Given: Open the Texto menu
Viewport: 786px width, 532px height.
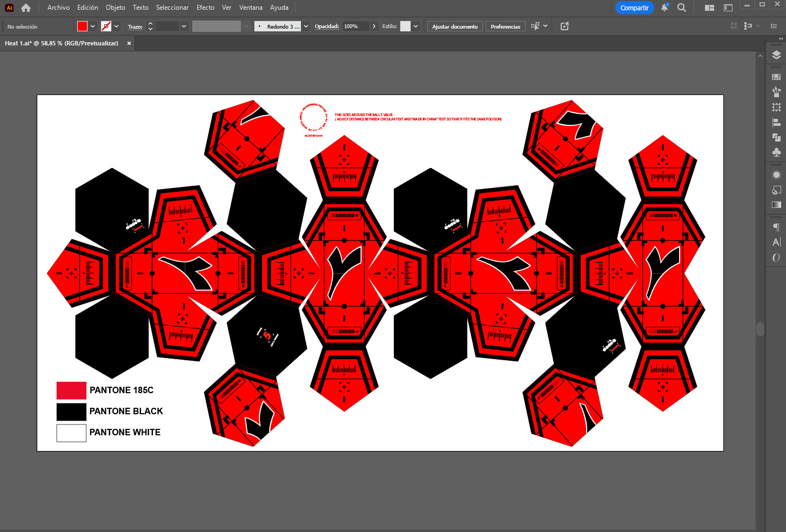Looking at the screenshot, I should (140, 8).
